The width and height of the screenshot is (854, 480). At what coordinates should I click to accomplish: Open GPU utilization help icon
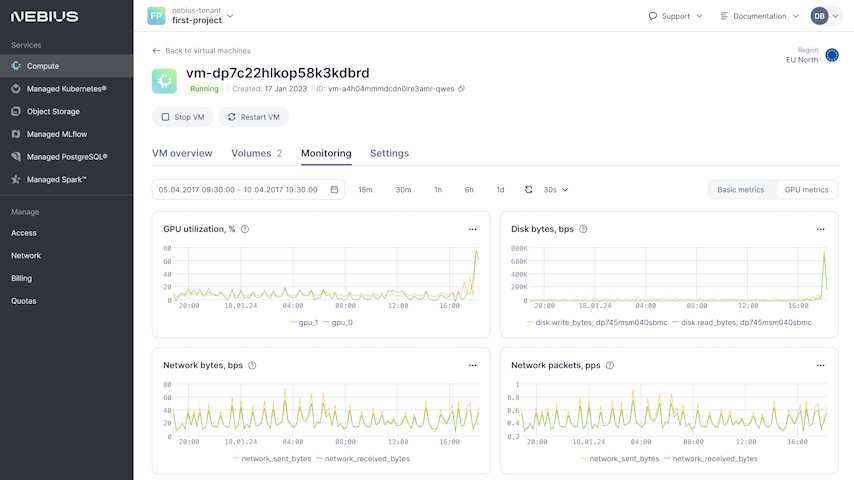245,229
